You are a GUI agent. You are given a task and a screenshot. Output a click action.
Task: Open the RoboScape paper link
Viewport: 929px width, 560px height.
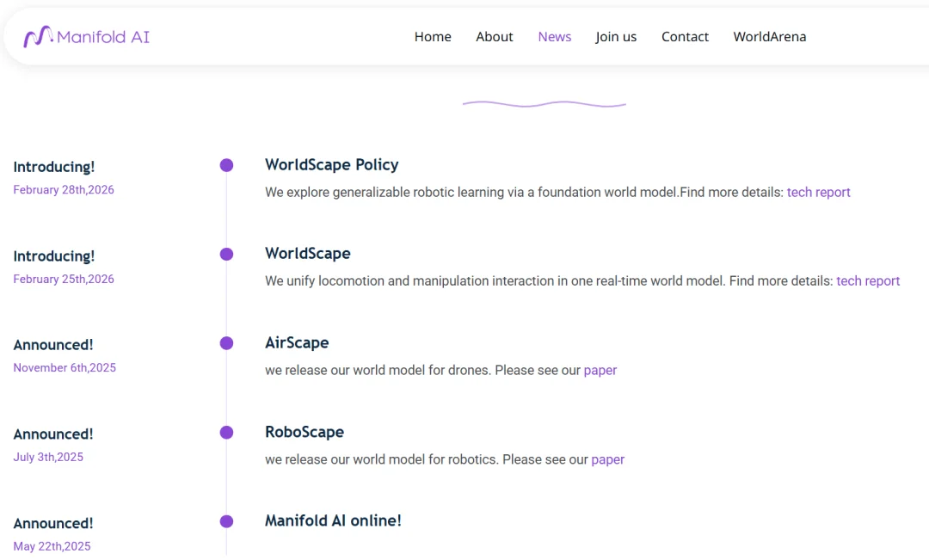(x=607, y=459)
